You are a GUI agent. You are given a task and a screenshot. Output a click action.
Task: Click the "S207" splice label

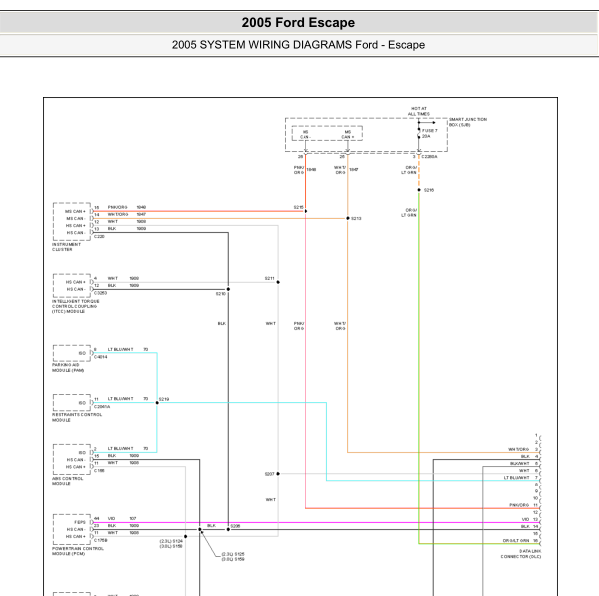coord(269,474)
